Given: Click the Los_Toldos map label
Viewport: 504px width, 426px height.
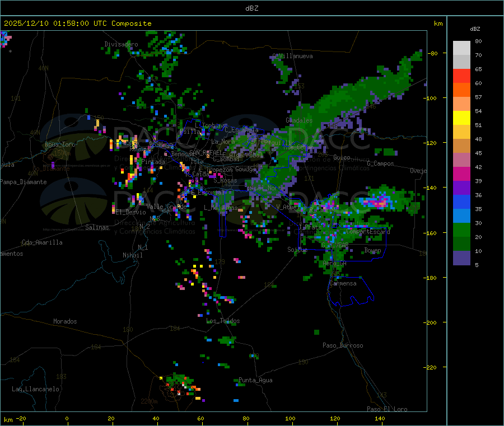Looking at the screenshot, I should coord(223,321).
